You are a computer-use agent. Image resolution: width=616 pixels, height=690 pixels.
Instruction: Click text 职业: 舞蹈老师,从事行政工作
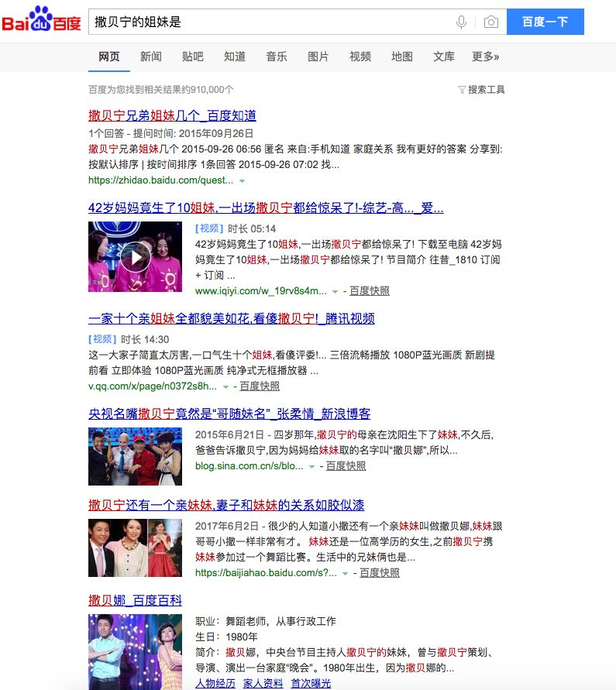tap(266, 621)
